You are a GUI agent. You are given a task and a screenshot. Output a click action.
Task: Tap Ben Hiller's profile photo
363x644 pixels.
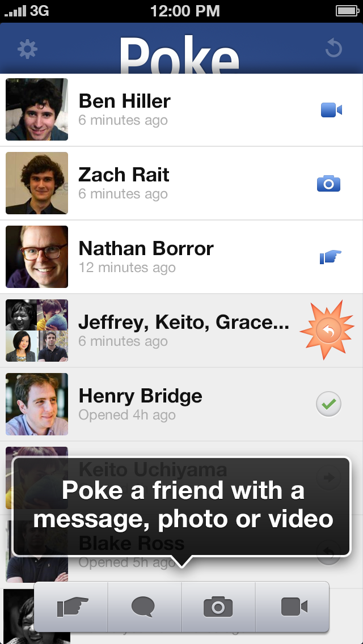coord(37,109)
